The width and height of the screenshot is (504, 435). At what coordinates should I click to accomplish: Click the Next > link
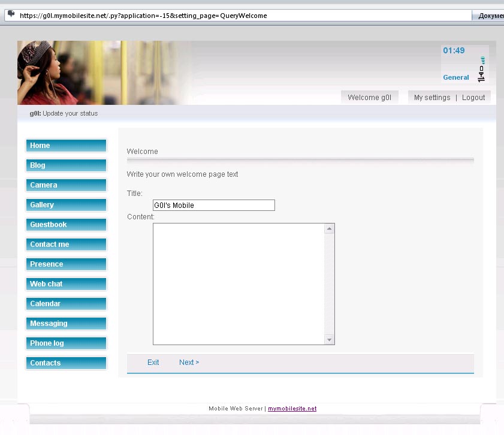pyautogui.click(x=189, y=362)
